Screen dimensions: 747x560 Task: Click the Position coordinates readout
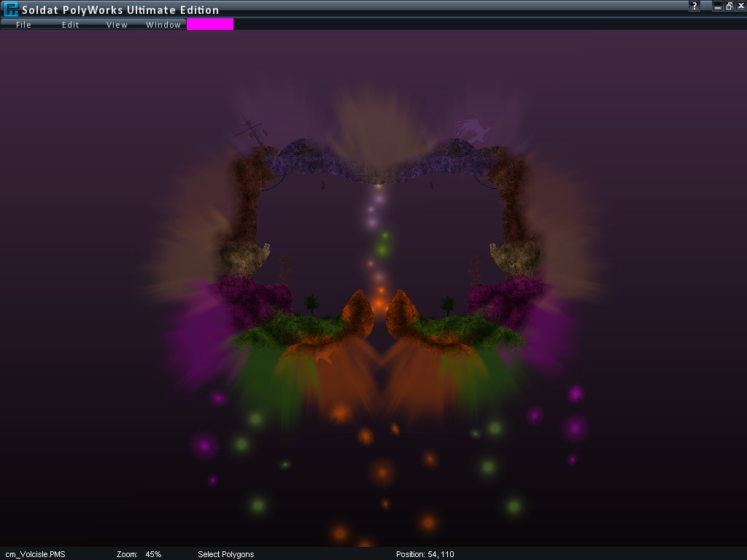coord(425,554)
